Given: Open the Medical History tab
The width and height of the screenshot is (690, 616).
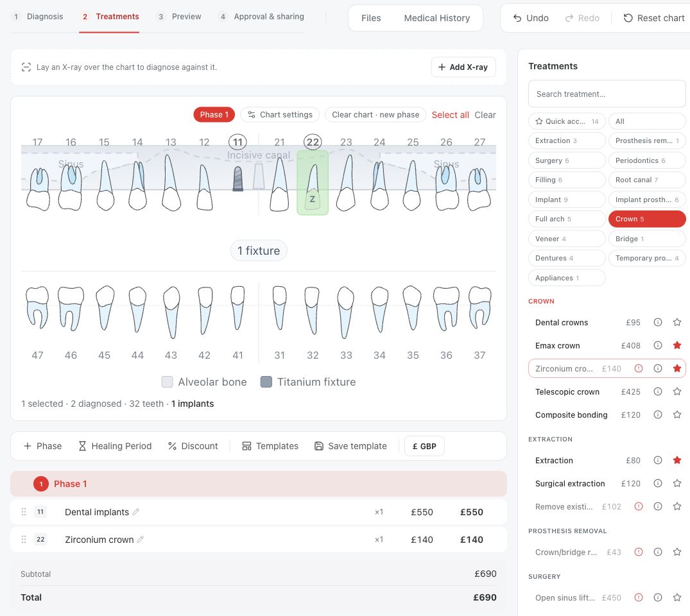Looking at the screenshot, I should (437, 18).
